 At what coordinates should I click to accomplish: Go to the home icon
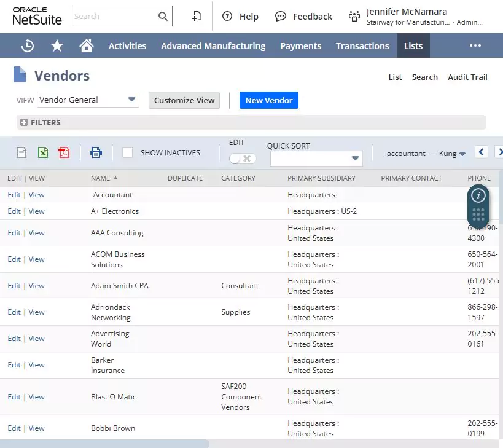click(x=85, y=45)
